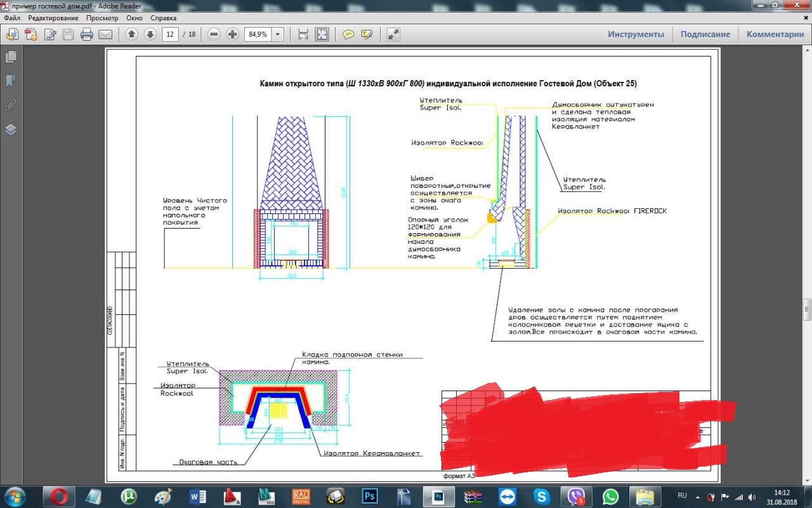Viewport: 812px width, 508px height.
Task: Switch to read mode view
Action: (x=393, y=34)
